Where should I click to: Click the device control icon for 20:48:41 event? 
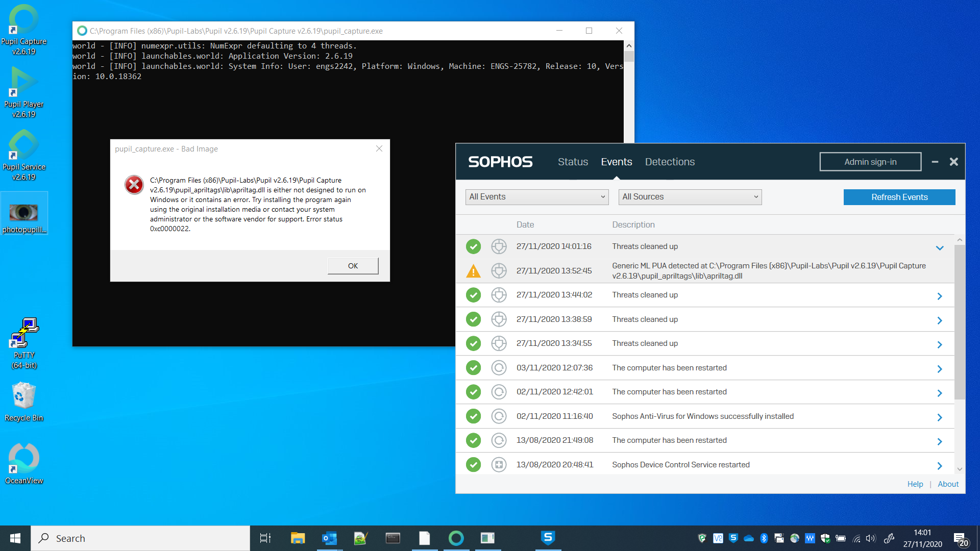(x=499, y=465)
